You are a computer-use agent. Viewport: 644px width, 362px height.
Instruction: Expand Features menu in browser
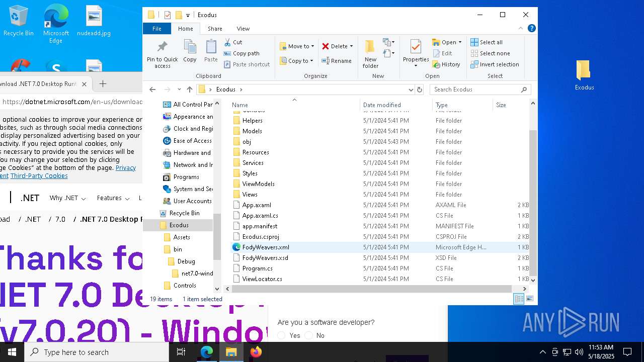[x=113, y=198]
